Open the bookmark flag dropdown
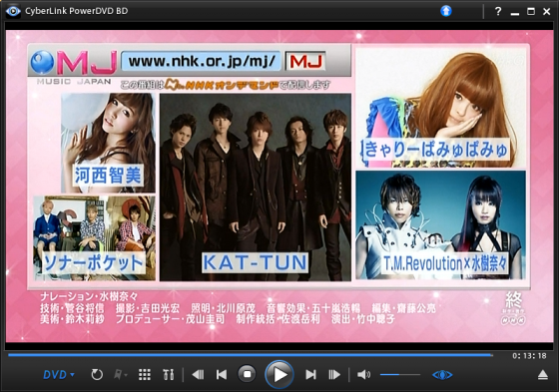 point(120,374)
